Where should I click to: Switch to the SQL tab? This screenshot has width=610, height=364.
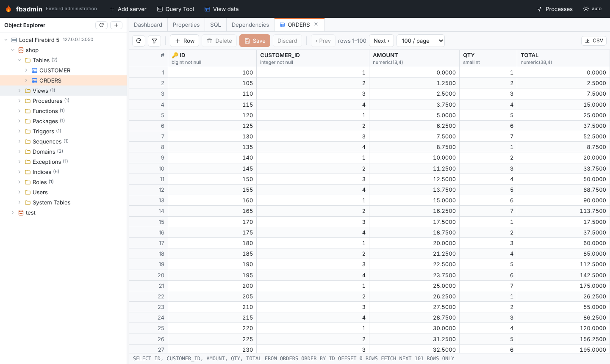click(216, 25)
